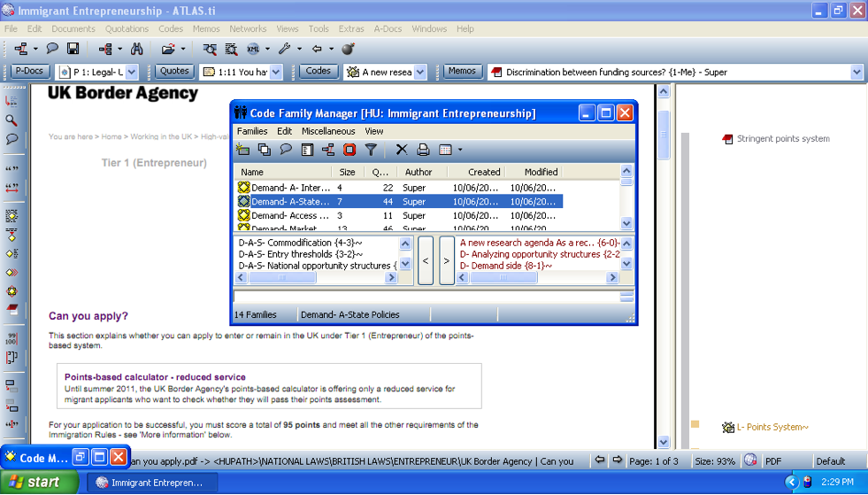Delete family with X icon in manager
The image size is (868, 495).
pos(402,149)
